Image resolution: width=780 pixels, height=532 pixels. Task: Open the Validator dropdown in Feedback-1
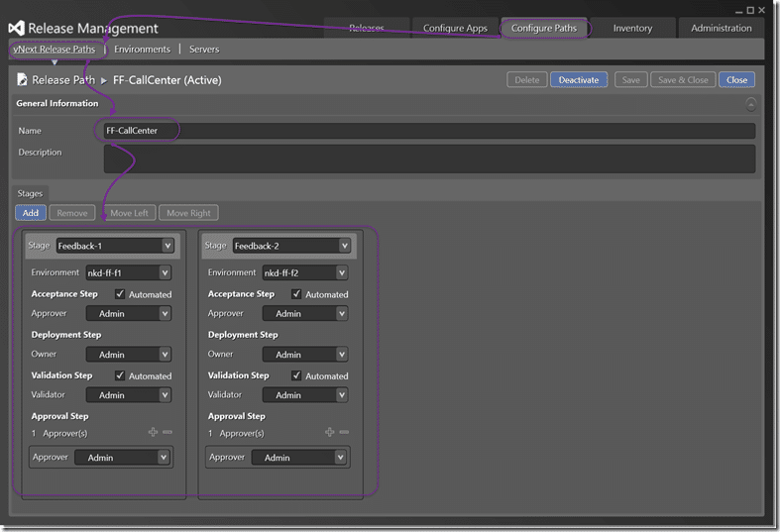pos(128,394)
